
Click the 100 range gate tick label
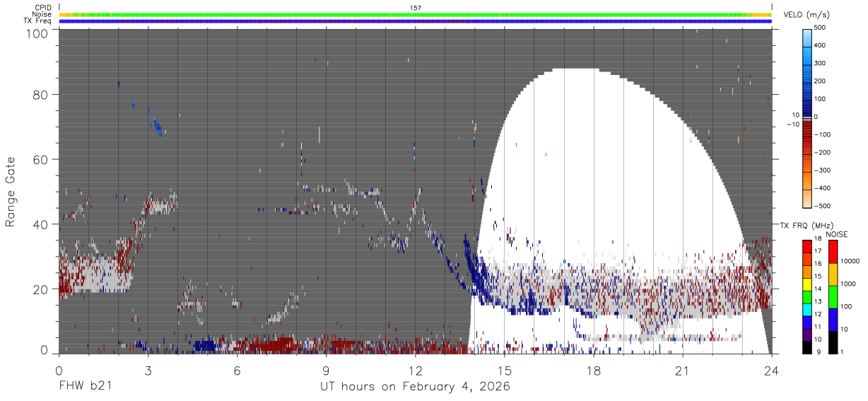click(37, 33)
